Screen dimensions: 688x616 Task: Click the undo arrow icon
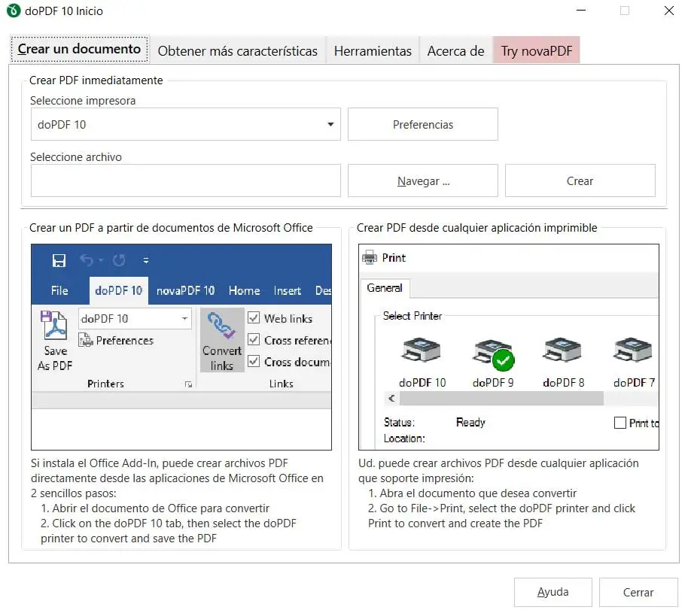coord(85,260)
